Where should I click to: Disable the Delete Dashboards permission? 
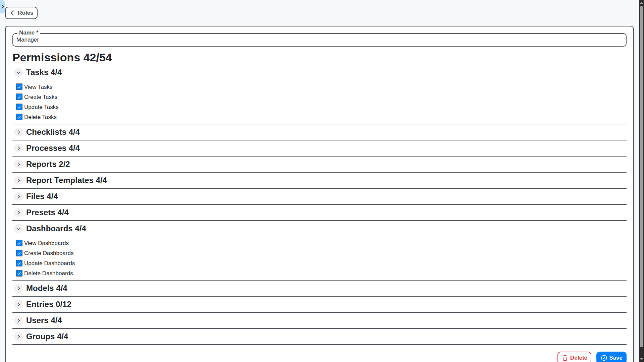pos(19,273)
